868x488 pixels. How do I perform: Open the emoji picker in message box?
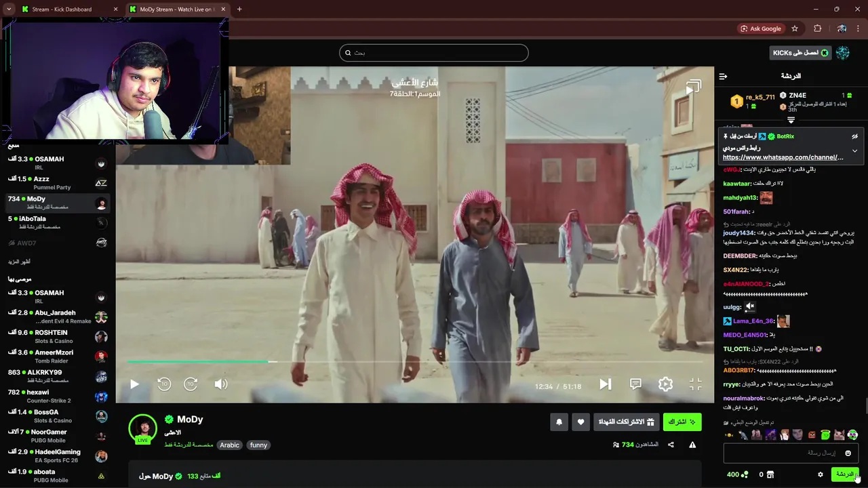coord(848,453)
